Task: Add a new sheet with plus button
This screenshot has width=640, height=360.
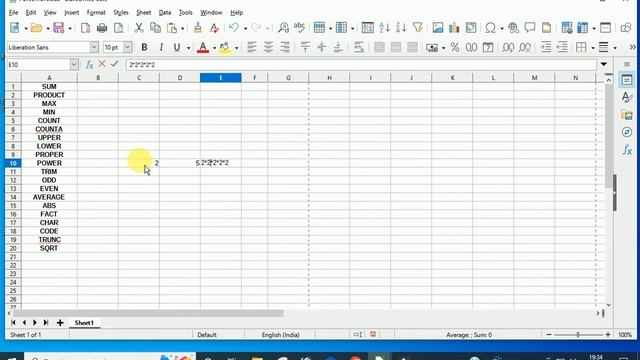Action: coord(60,323)
